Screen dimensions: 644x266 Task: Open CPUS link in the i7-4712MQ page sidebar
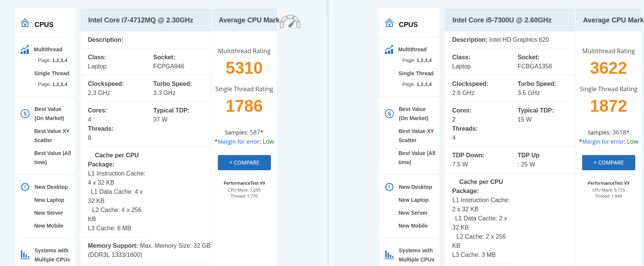pos(44,25)
